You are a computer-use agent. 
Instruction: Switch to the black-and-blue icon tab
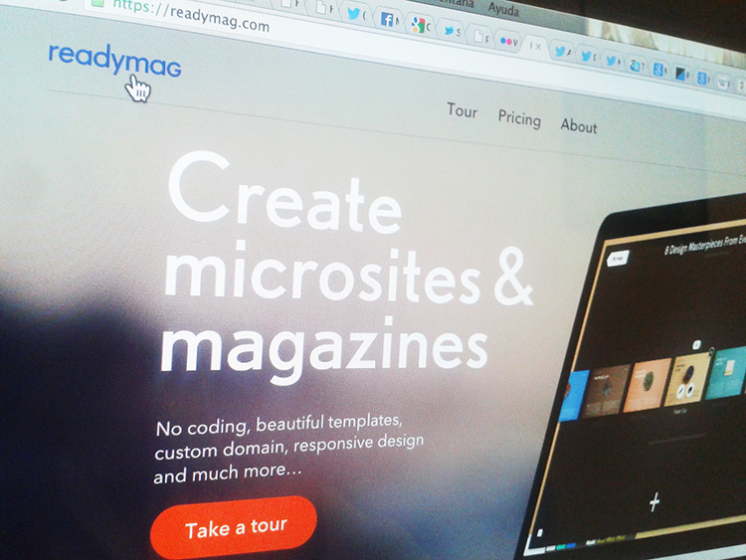point(682,74)
